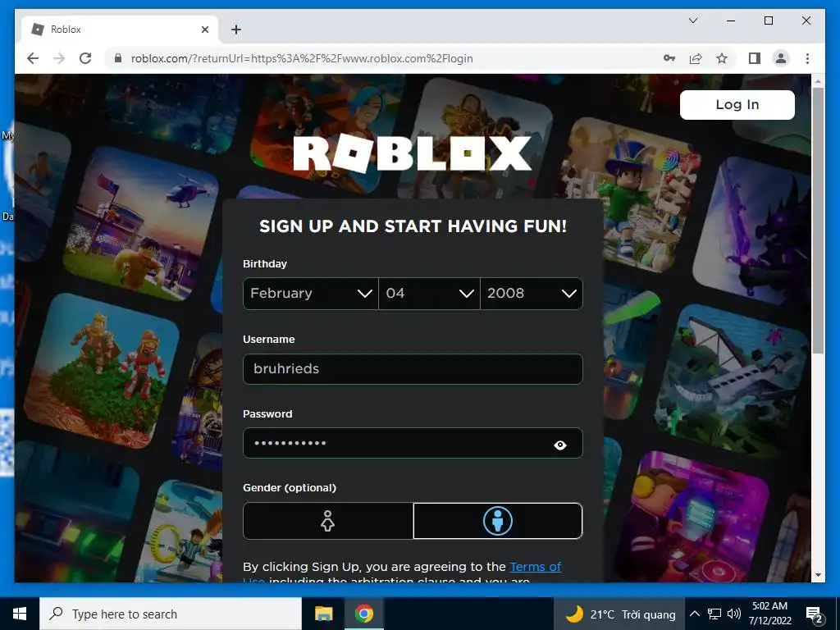
Task: Maximize the Chrome window
Action: click(768, 21)
